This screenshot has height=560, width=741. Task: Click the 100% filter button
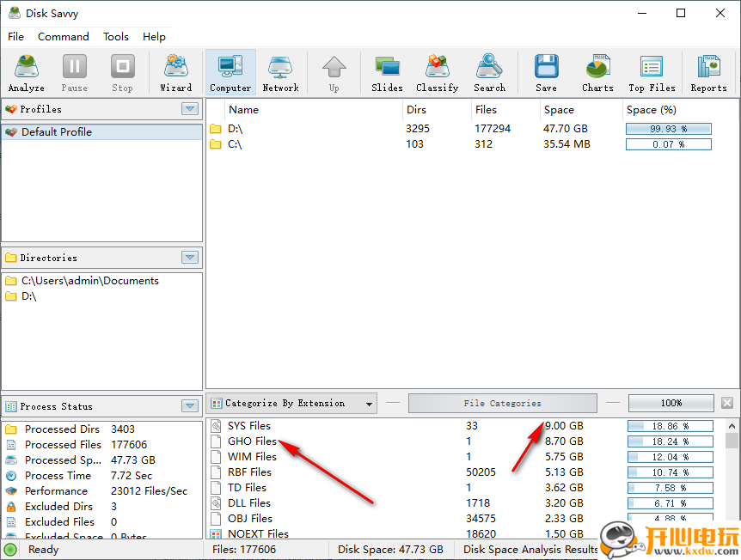(x=671, y=403)
